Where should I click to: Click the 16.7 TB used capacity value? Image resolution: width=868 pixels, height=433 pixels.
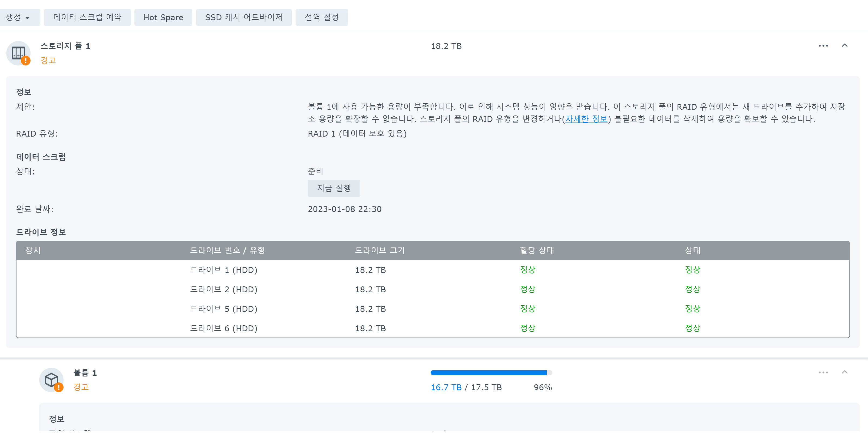[x=446, y=388]
